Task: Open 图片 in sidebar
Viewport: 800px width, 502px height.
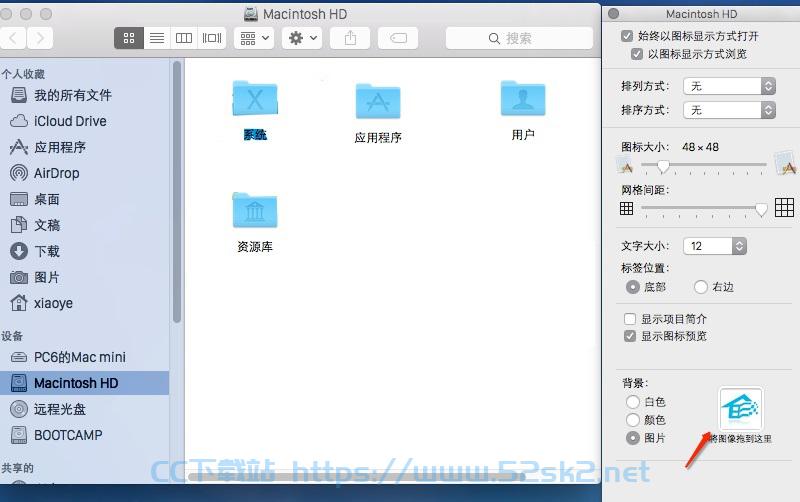Action: [84, 277]
